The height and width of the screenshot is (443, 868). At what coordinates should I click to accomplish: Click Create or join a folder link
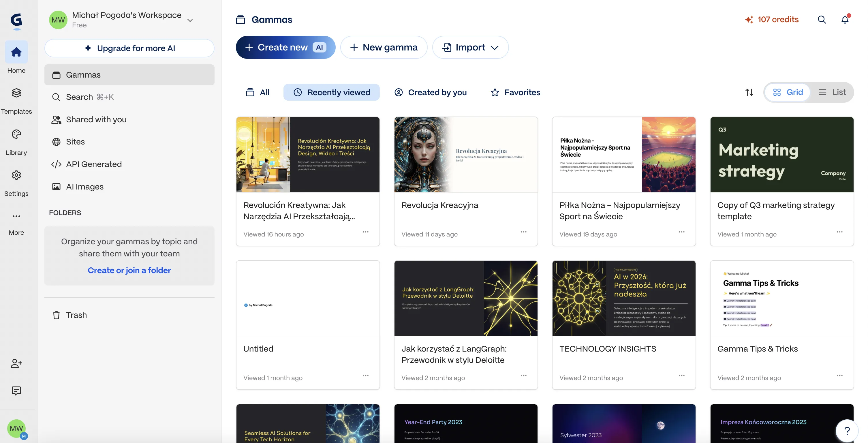(x=129, y=270)
